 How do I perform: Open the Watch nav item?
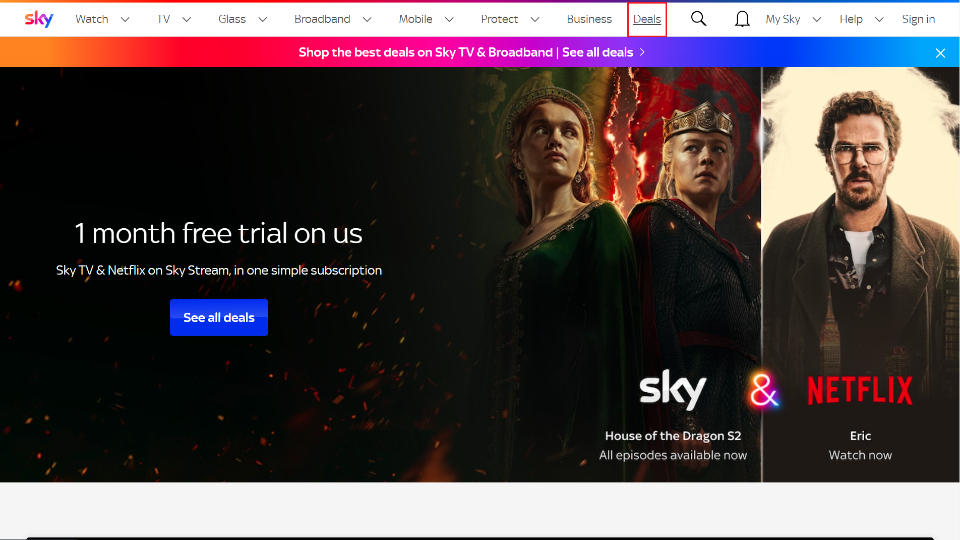tap(92, 19)
